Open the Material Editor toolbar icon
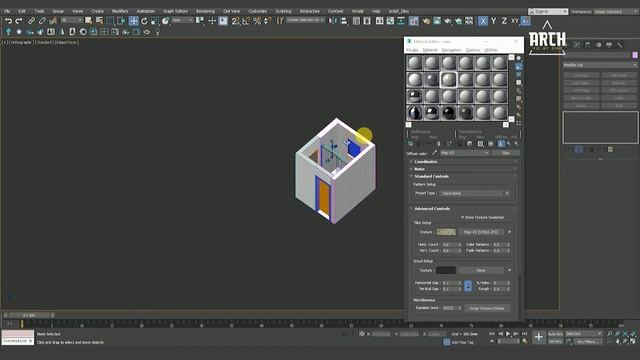This screenshot has height=360, width=640. pyautogui.click(x=413, y=21)
